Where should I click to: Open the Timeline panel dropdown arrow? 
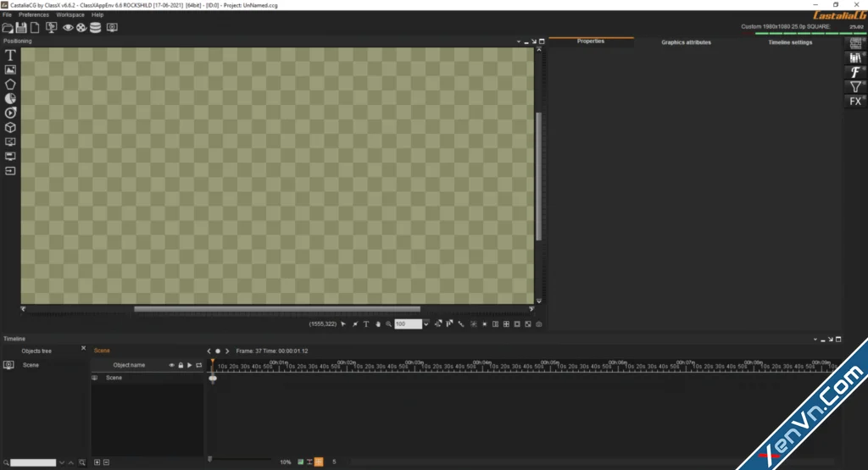coord(815,340)
